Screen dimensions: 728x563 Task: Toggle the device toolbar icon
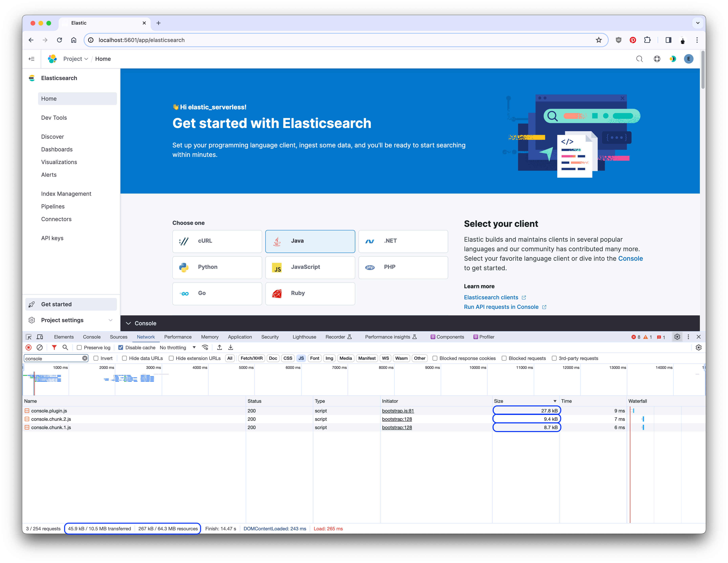pos(40,337)
